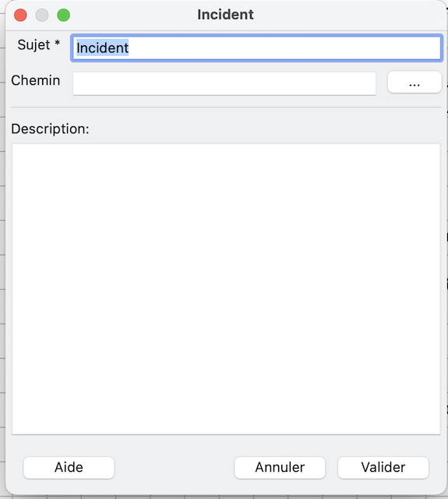The image size is (448, 499).
Task: Confirm the incident with Valider
Action: (383, 467)
